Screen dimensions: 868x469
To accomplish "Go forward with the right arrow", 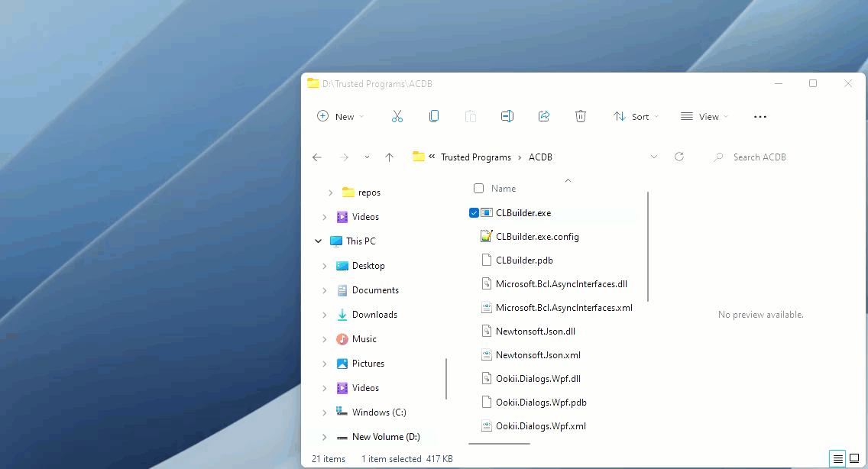I will tap(345, 157).
